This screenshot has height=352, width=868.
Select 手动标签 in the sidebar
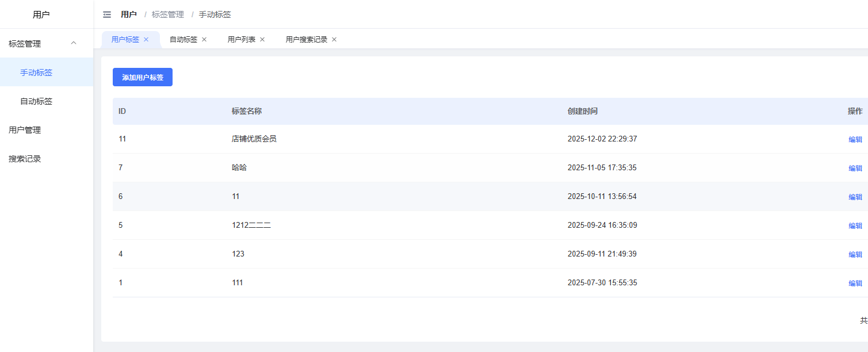(x=36, y=72)
